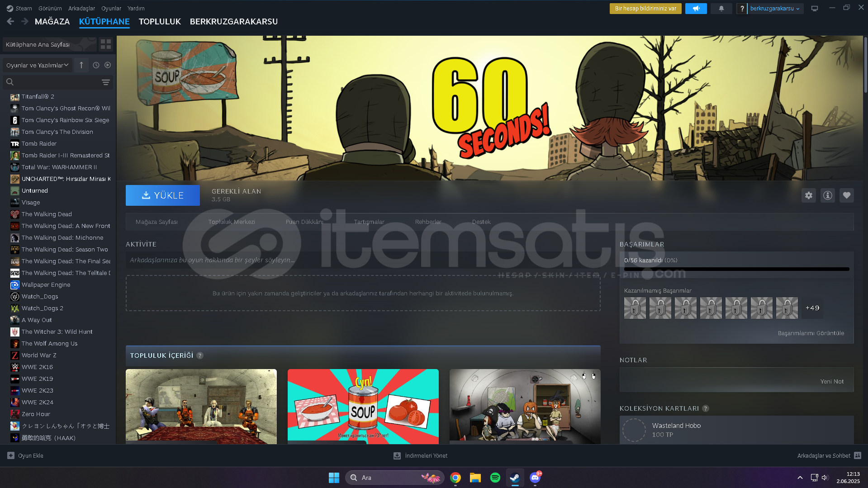Show hidden system tray icons chevron
The width and height of the screenshot is (868, 488).
[x=800, y=478]
